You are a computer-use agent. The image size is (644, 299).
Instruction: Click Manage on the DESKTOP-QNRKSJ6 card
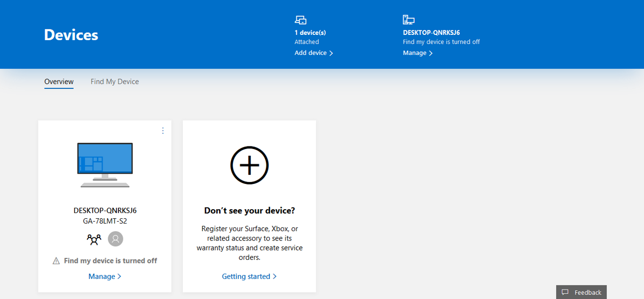[105, 276]
